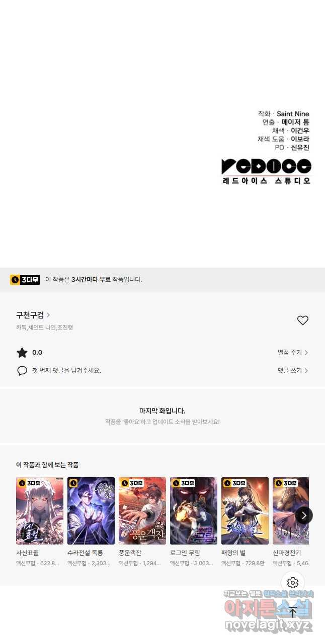Click the star rating icon
325x644 pixels.
(22, 353)
